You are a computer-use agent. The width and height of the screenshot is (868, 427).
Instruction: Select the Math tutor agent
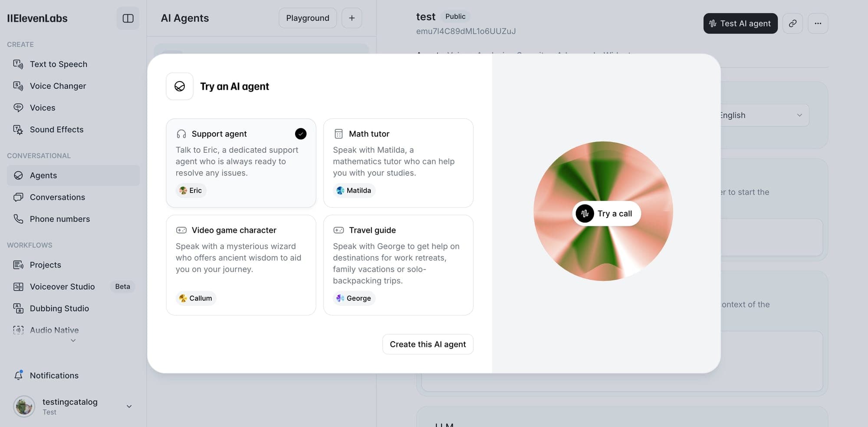[x=398, y=163]
